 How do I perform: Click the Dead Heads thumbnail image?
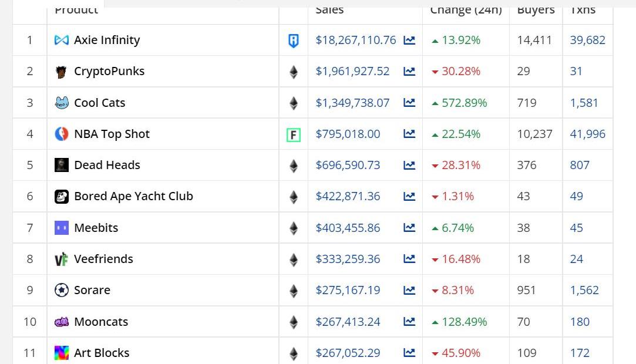pos(62,165)
